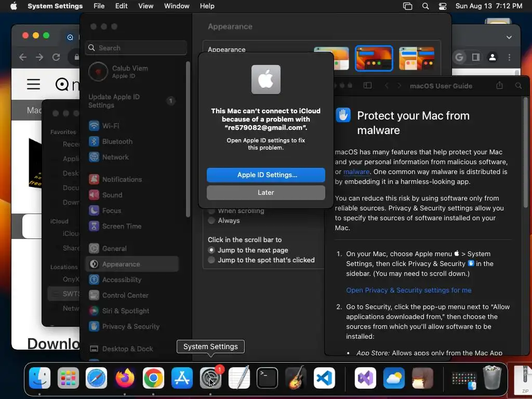The image size is (532, 399).
Task: Open the Window menu
Action: (177, 6)
